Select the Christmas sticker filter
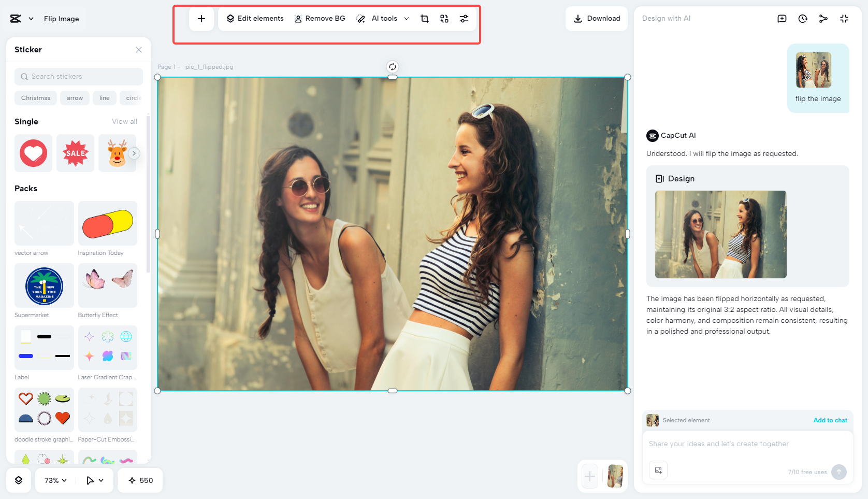The height and width of the screenshot is (499, 868). pos(35,98)
